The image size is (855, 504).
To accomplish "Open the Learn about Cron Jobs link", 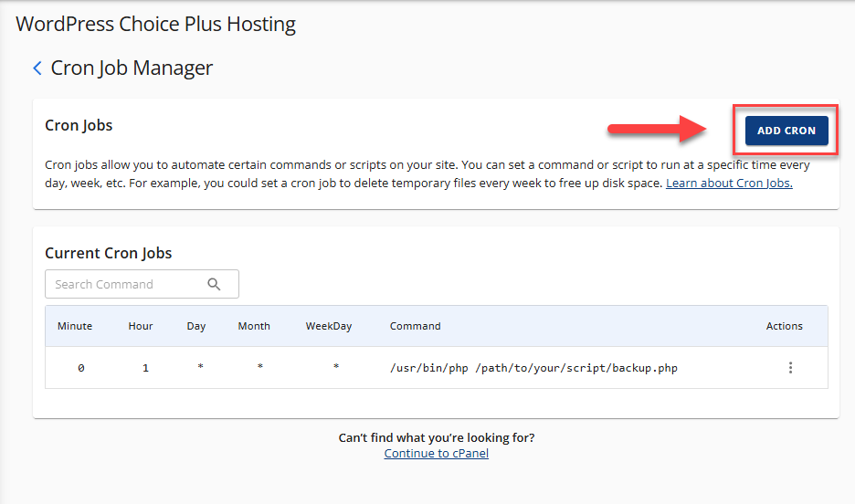I will coord(729,184).
